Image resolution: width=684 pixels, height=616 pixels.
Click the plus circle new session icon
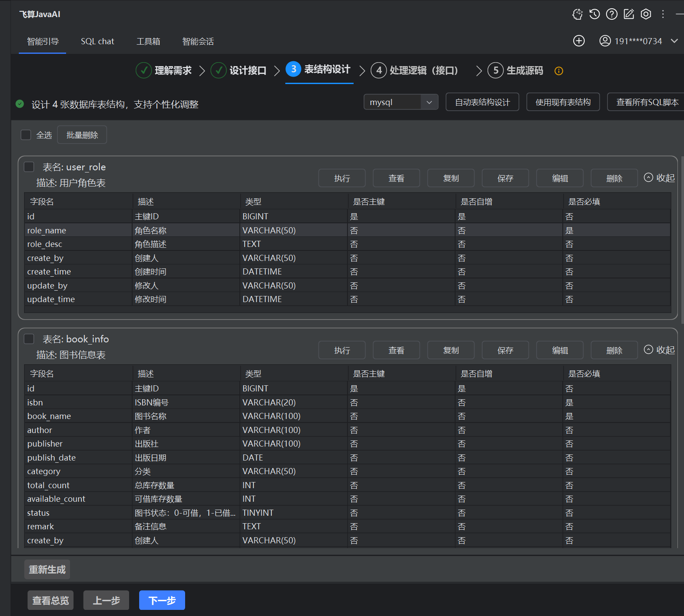(x=579, y=41)
